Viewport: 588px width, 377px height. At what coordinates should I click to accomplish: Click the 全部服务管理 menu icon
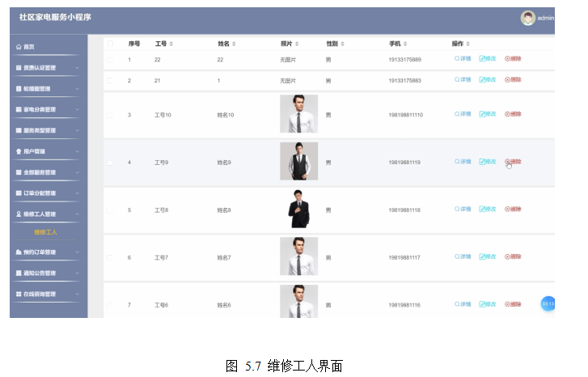click(x=19, y=172)
